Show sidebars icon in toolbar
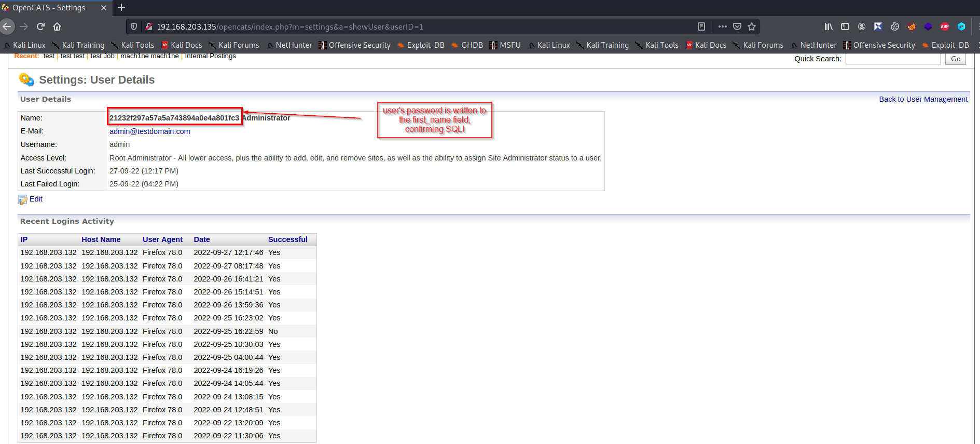Screen dimensions: 980x444 click(845, 26)
